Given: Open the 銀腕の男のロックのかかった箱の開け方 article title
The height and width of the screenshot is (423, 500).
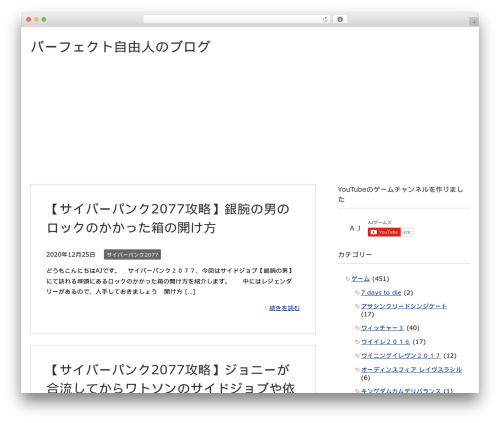Looking at the screenshot, I should [x=168, y=218].
